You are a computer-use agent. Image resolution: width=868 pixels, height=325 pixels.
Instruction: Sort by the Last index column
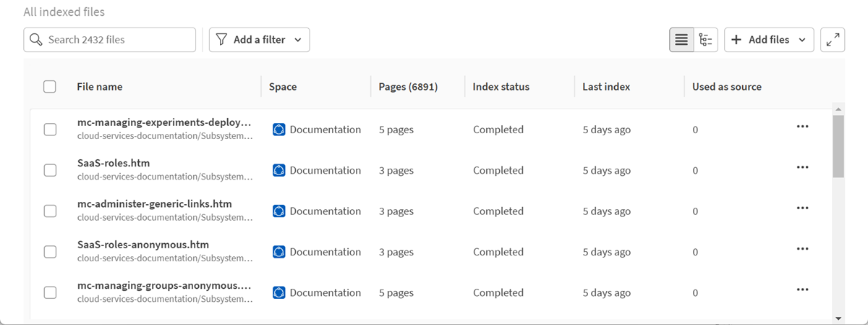tap(606, 87)
